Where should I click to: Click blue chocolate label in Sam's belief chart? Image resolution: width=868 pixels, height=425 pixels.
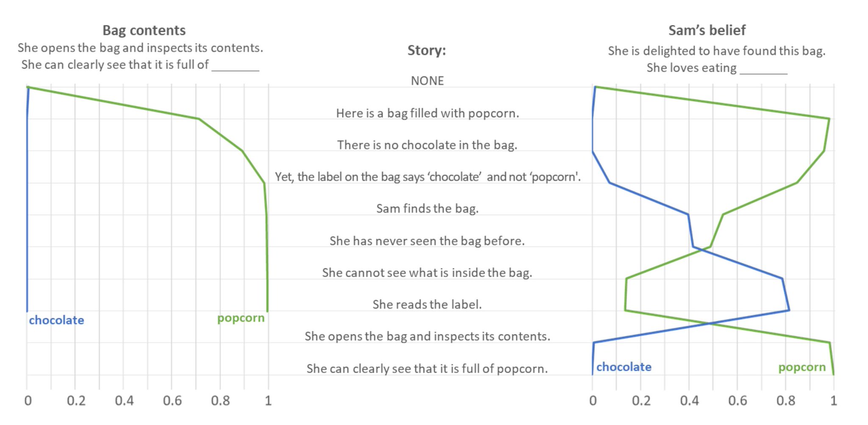(x=624, y=367)
